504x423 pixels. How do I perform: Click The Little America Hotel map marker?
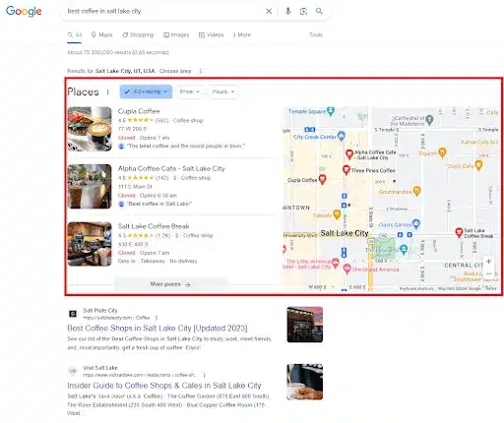coord(336,263)
